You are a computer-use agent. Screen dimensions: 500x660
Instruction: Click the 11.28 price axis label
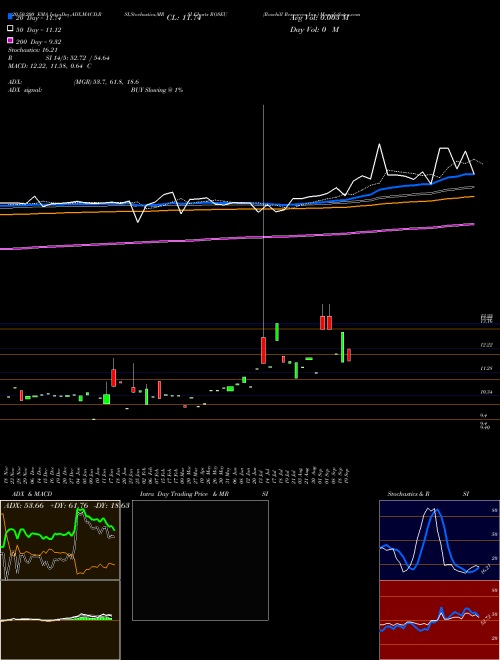[487, 368]
